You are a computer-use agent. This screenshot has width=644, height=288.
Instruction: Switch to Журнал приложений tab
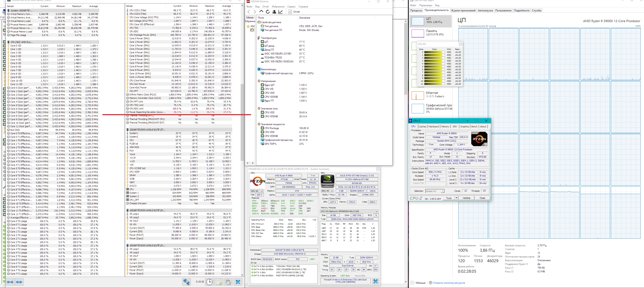tap(463, 11)
